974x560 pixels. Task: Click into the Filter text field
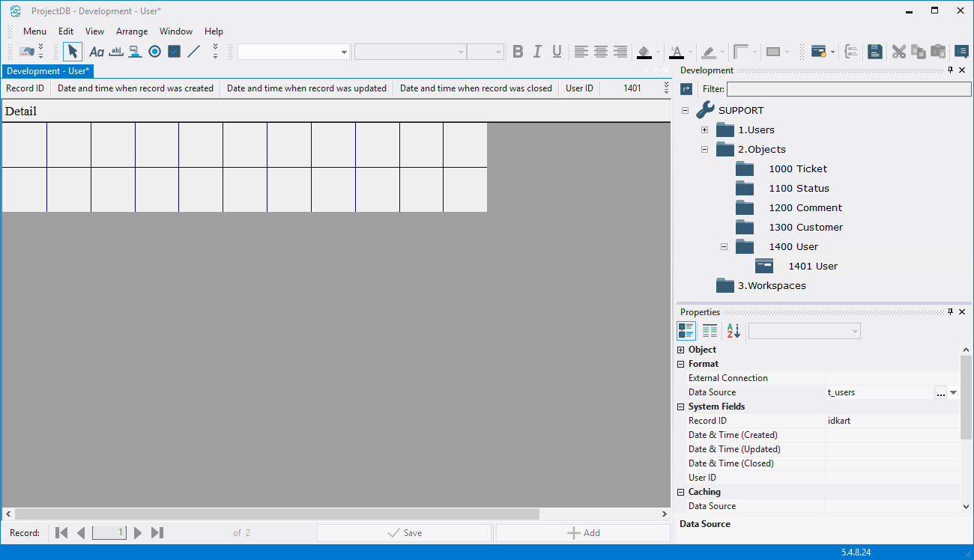(848, 89)
